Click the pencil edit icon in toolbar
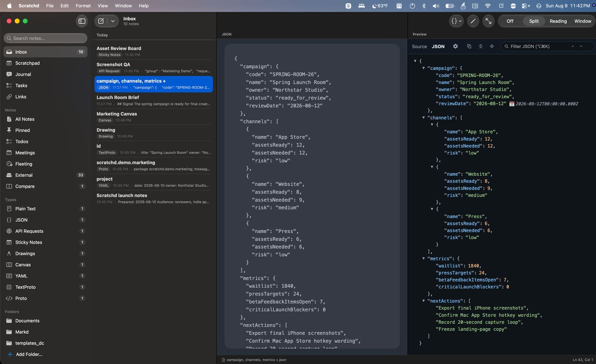Image resolution: width=596 pixels, height=364 pixels. tap(473, 21)
